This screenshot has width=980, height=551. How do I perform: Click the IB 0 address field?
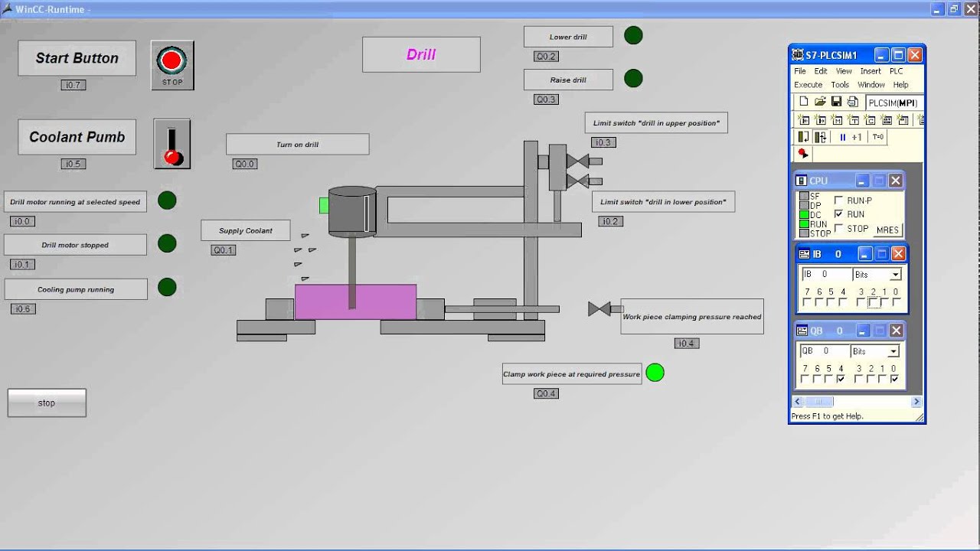[x=826, y=274]
